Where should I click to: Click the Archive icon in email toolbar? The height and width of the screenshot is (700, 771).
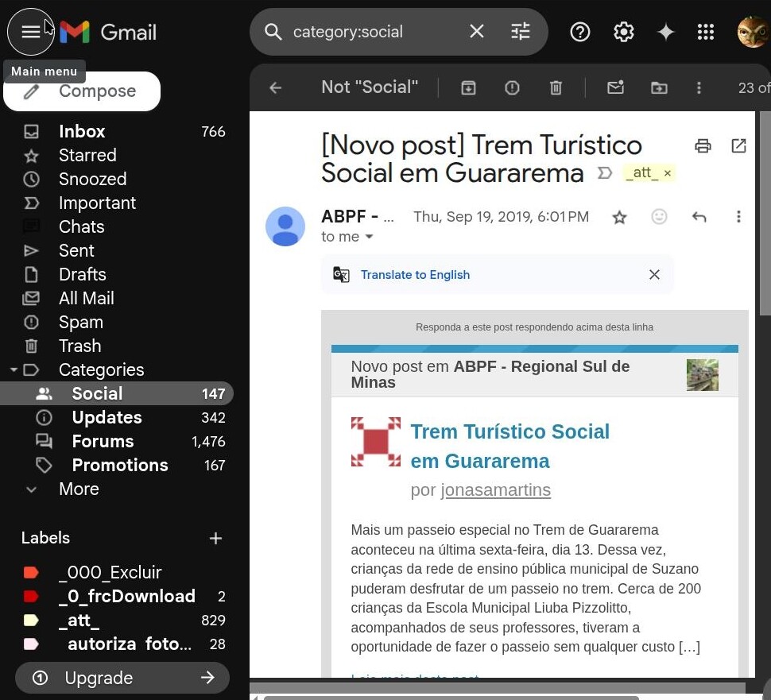click(469, 87)
